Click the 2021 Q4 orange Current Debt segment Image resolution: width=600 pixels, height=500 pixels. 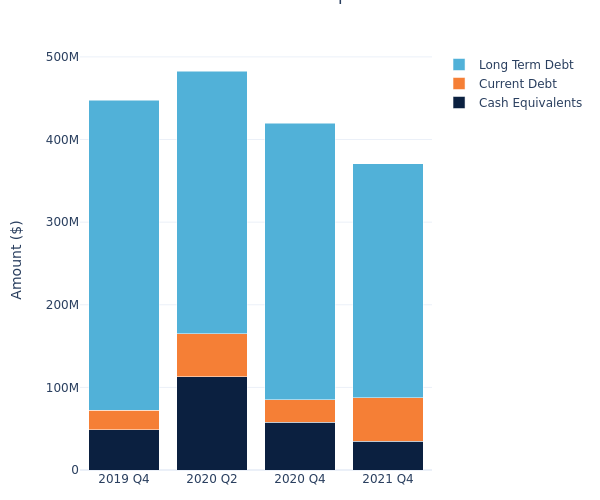click(x=388, y=420)
